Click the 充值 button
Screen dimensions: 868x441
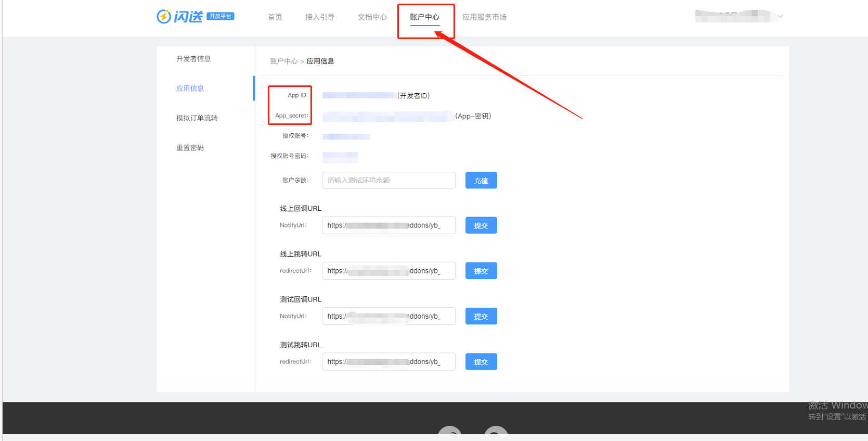[x=481, y=180]
